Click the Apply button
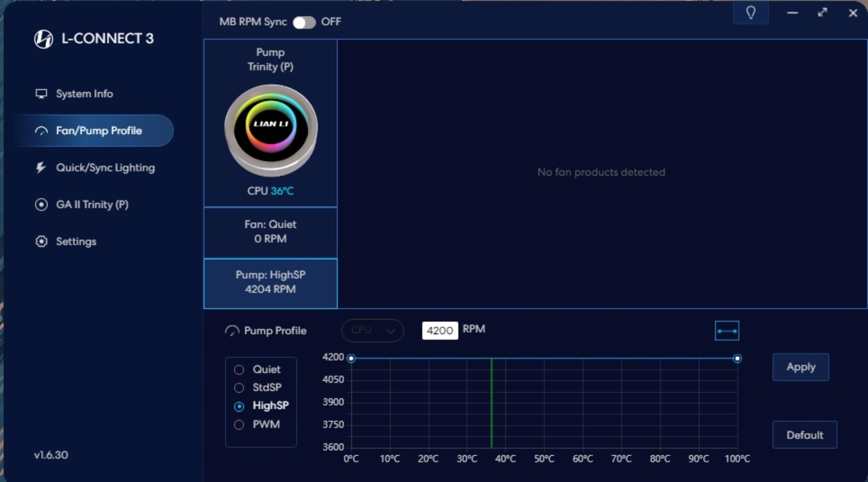 [x=801, y=367]
